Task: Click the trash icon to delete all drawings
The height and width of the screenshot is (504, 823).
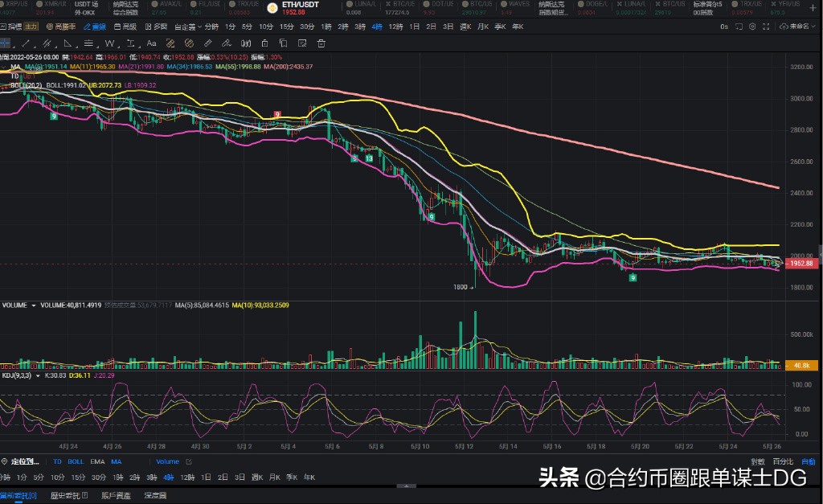Action: point(320,44)
